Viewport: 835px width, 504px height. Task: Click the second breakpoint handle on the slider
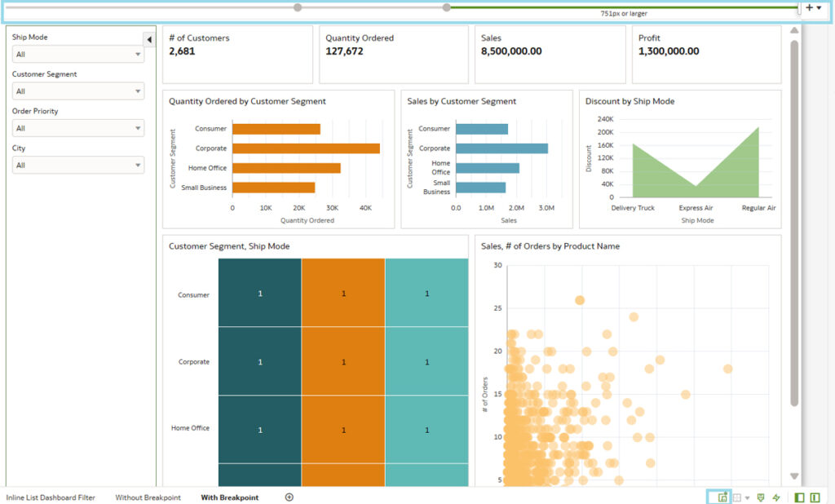tap(446, 7)
